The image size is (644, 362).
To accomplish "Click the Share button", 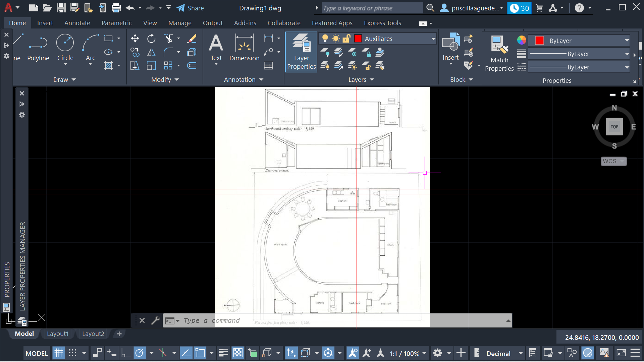I will coord(190,8).
